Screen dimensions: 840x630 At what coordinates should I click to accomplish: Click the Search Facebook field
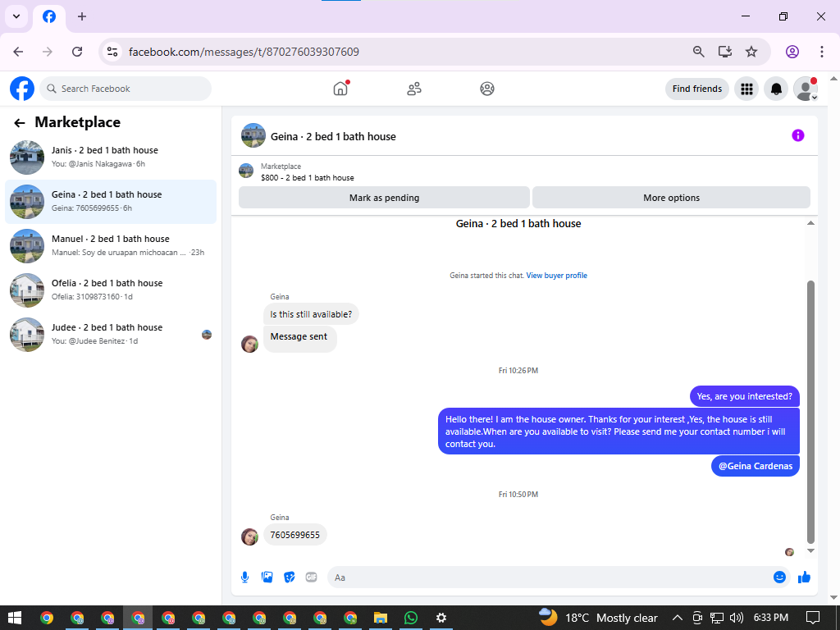(x=126, y=89)
